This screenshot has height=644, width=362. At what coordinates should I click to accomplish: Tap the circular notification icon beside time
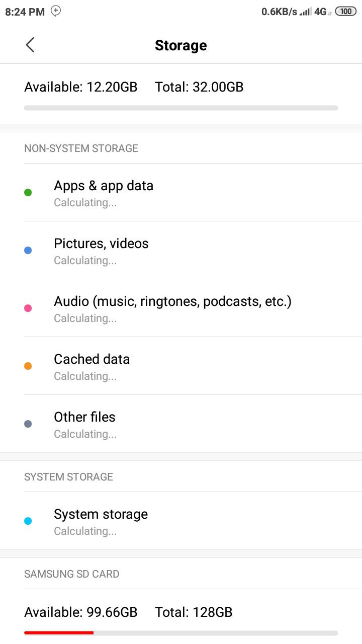[56, 11]
